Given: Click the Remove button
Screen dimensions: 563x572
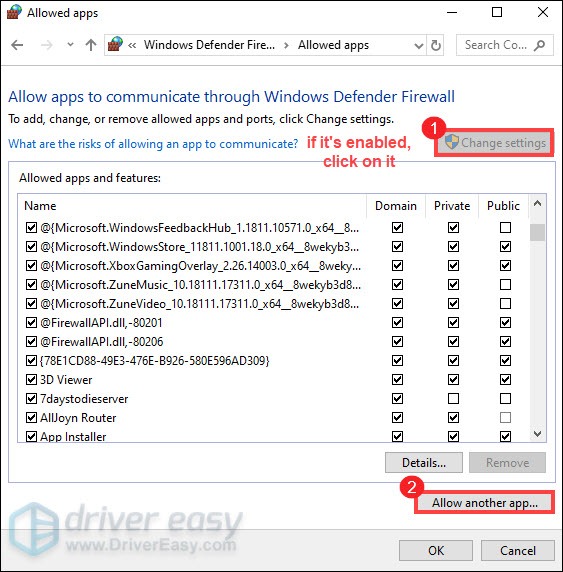Looking at the screenshot, I should pos(508,463).
